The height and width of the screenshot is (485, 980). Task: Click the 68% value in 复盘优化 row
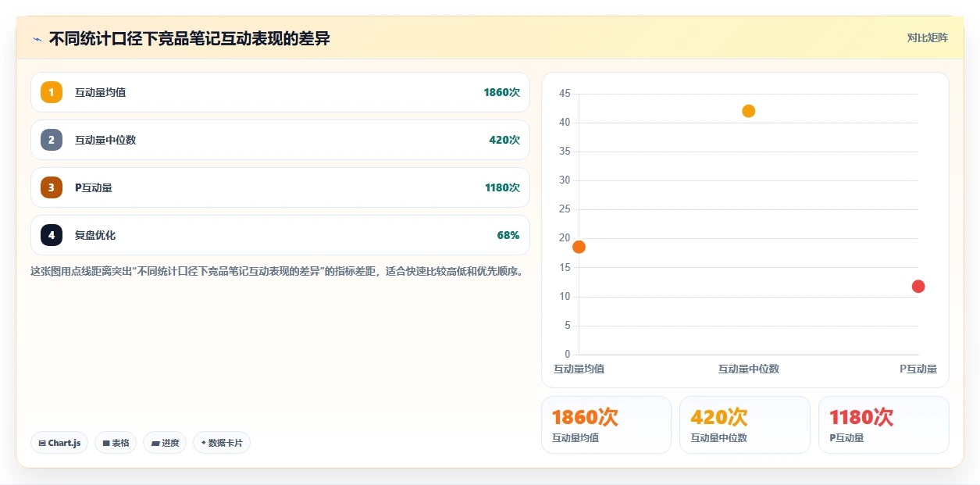click(508, 235)
